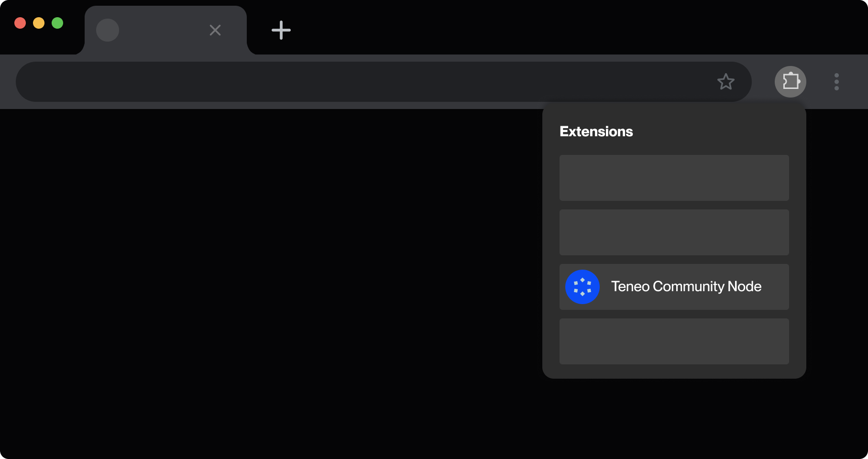Screen dimensions: 868x459
Task: Click the Teneo Community Node extension icon
Action: point(582,287)
